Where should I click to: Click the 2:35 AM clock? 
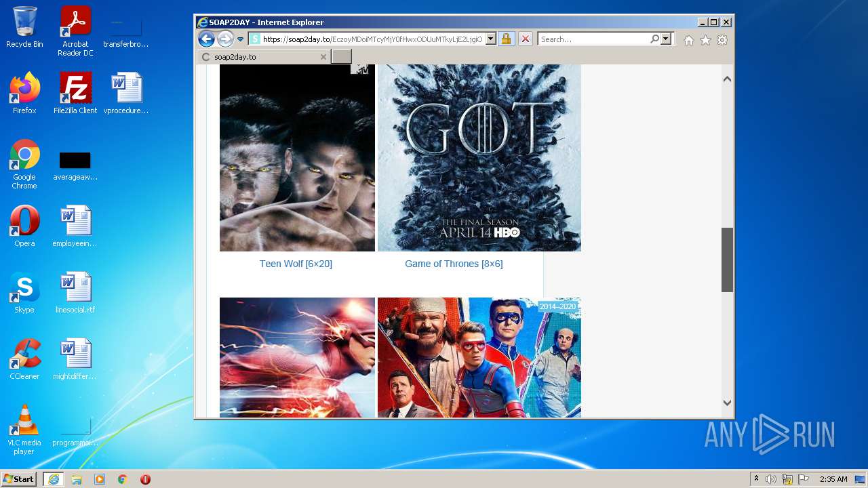tap(833, 479)
